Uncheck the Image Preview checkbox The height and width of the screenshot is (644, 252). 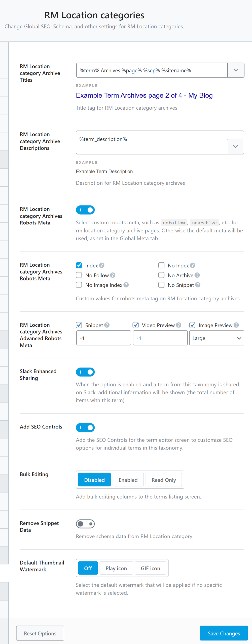click(193, 325)
